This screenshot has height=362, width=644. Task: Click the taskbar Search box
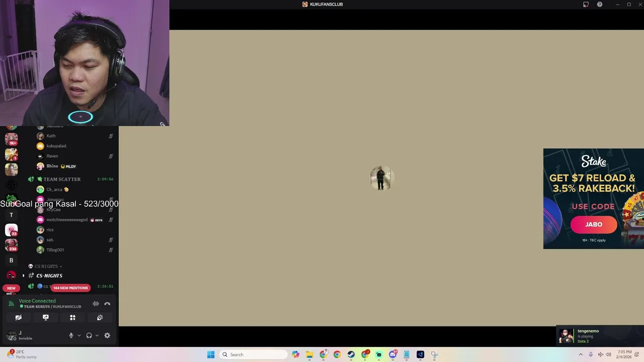(254, 354)
